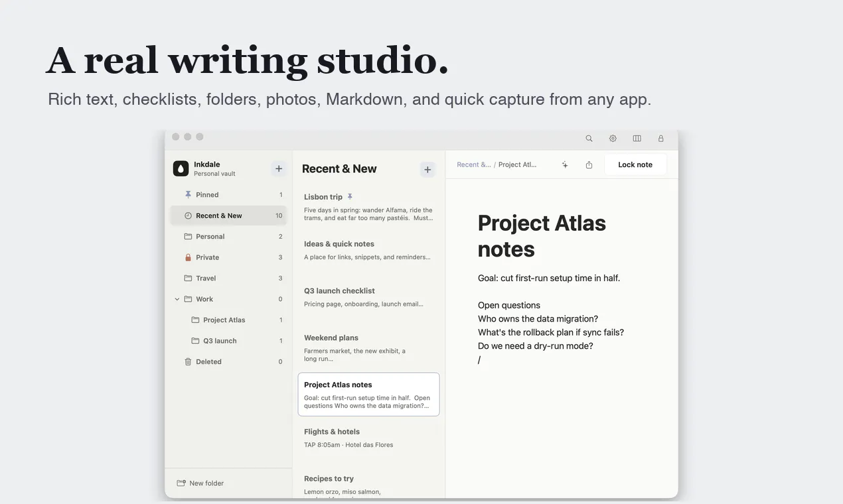Collapse the Work folder chevron

pos(177,299)
